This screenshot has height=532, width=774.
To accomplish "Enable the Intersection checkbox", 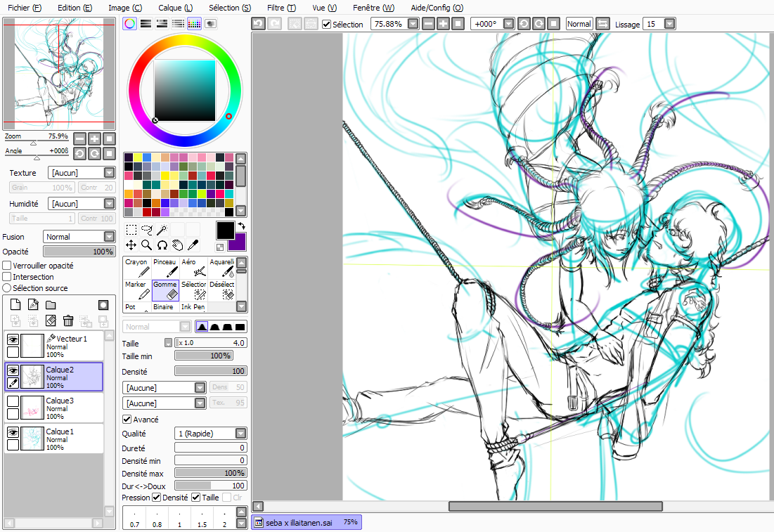I will pyautogui.click(x=7, y=277).
